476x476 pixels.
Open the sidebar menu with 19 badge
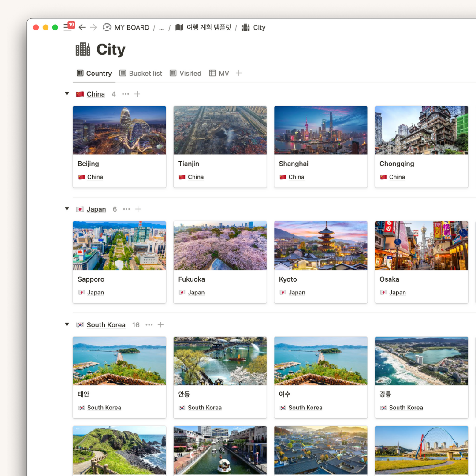coord(69,27)
